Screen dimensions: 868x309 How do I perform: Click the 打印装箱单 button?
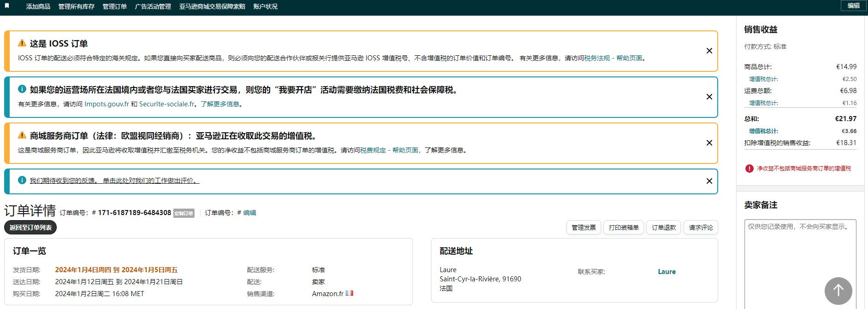tap(623, 227)
